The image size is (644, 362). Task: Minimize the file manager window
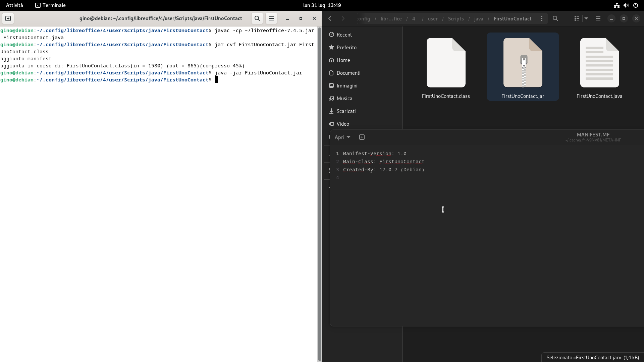pyautogui.click(x=611, y=18)
